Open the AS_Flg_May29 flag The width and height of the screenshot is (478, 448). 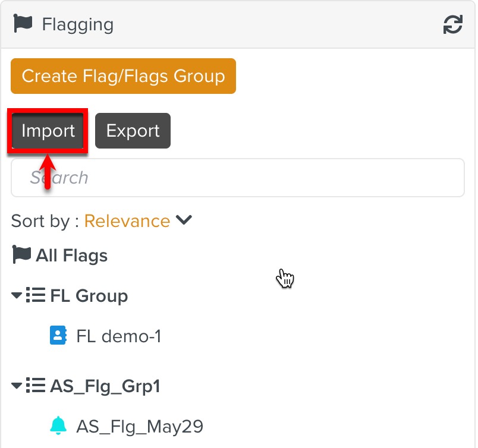[140, 427]
